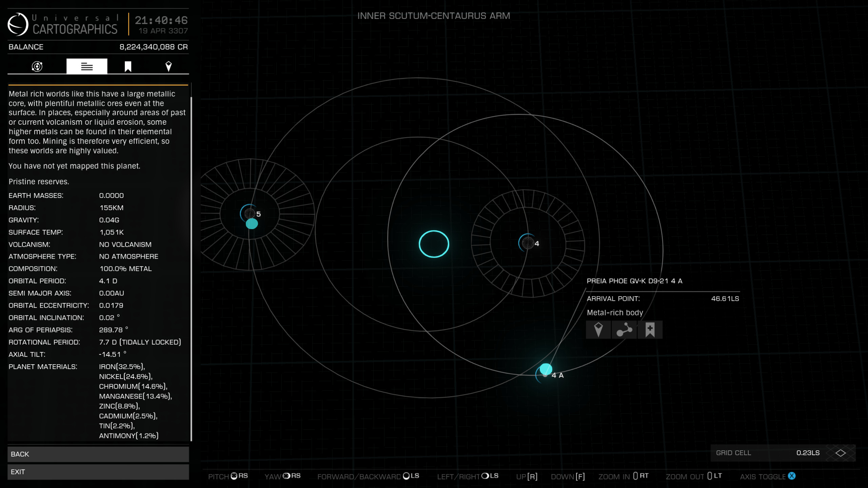Click the EARTH MASSES 0.0000 value
The width and height of the screenshot is (868, 488).
point(112,196)
